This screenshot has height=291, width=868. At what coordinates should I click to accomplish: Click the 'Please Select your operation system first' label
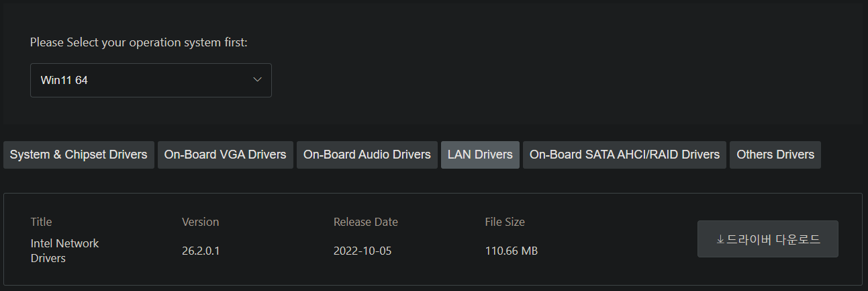[x=139, y=43]
